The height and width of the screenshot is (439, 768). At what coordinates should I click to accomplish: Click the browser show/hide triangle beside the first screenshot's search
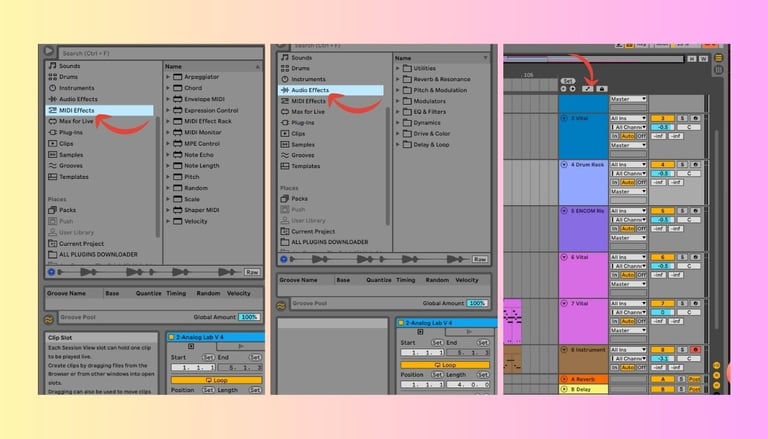pos(48,50)
